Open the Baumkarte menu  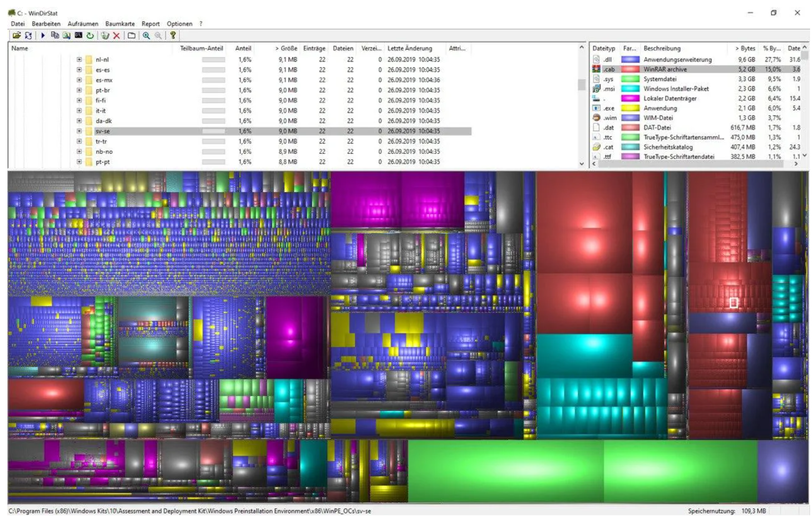(120, 24)
